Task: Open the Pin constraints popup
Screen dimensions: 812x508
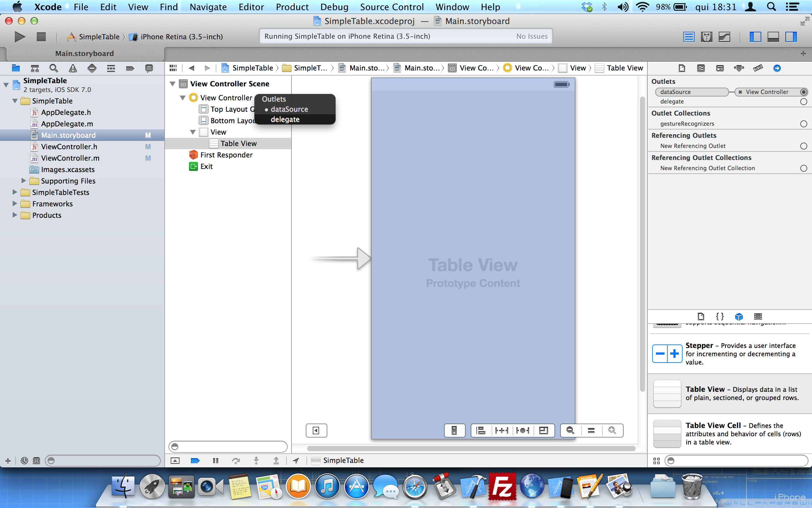Action: 501,431
